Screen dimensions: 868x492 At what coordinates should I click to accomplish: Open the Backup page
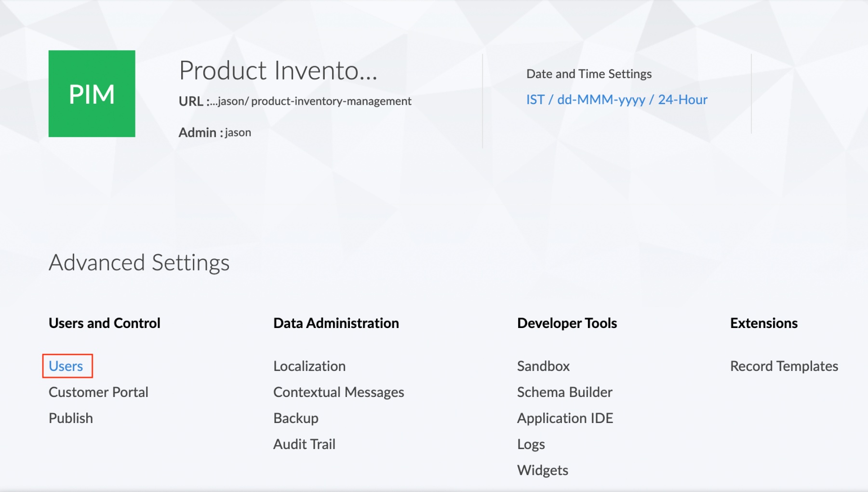[296, 418]
